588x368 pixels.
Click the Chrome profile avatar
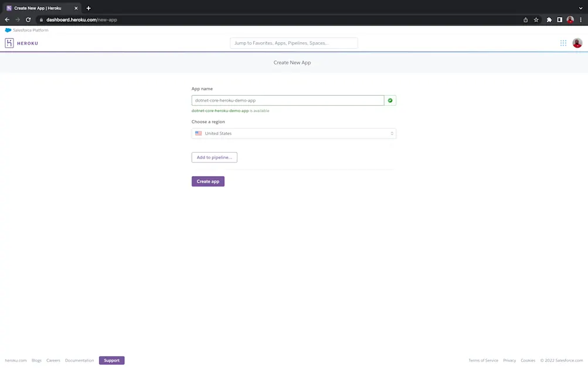(x=570, y=19)
